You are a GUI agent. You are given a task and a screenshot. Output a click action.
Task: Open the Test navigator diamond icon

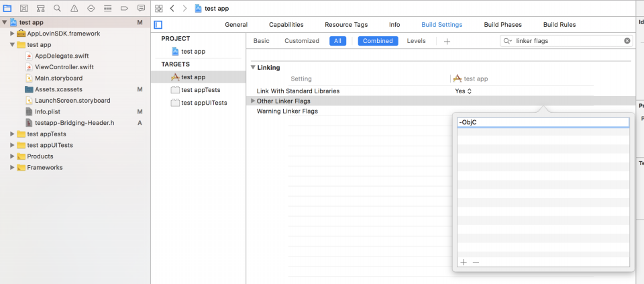91,8
